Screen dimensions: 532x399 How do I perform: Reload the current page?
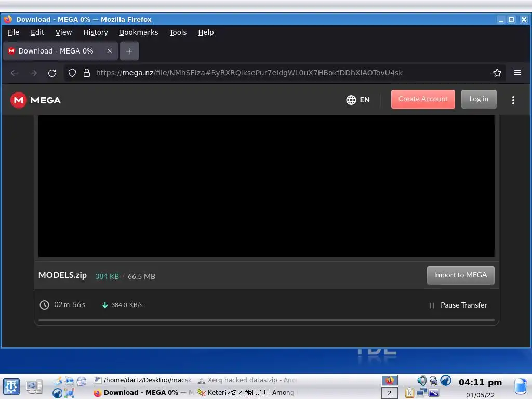point(52,73)
